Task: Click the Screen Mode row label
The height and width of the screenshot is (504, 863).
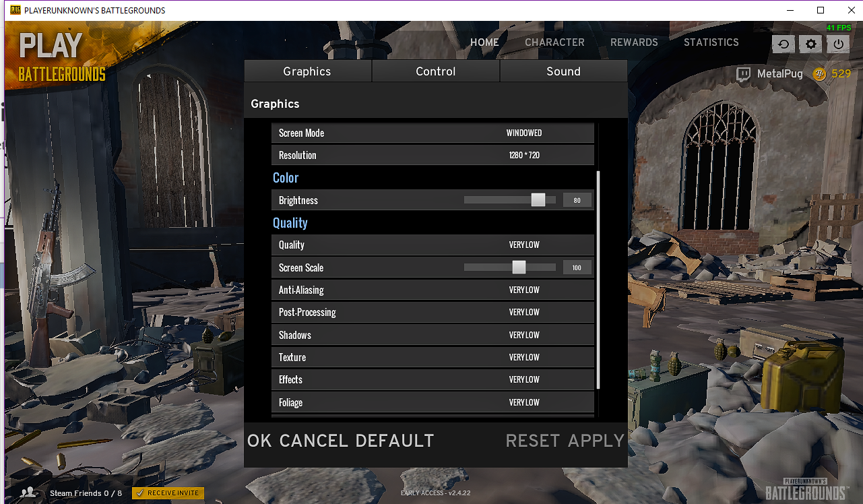Action: pyautogui.click(x=302, y=133)
